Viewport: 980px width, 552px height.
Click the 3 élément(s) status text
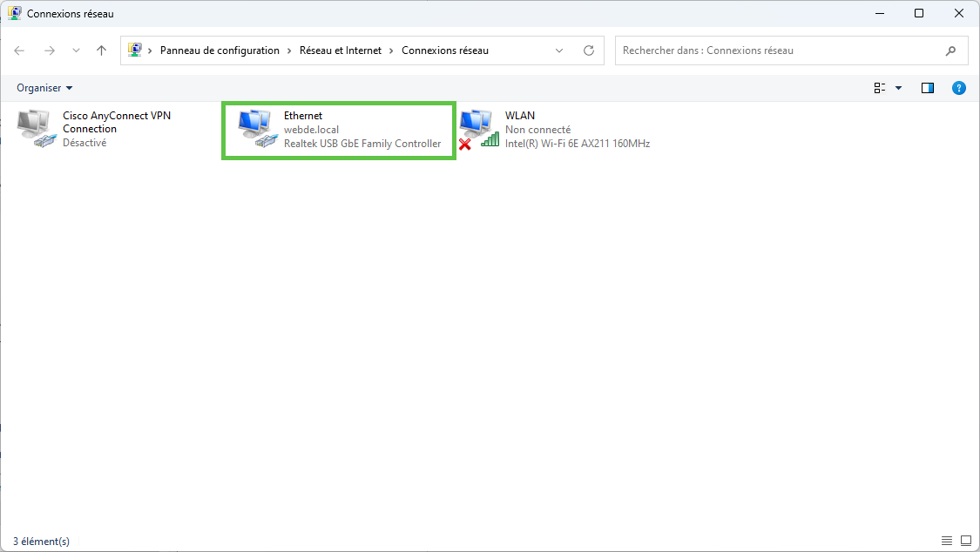41,542
